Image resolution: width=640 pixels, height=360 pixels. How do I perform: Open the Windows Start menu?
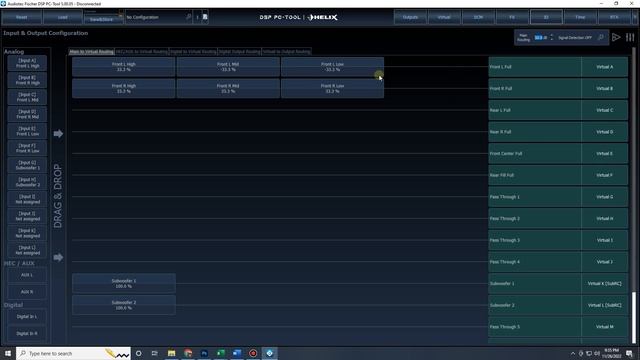8,353
